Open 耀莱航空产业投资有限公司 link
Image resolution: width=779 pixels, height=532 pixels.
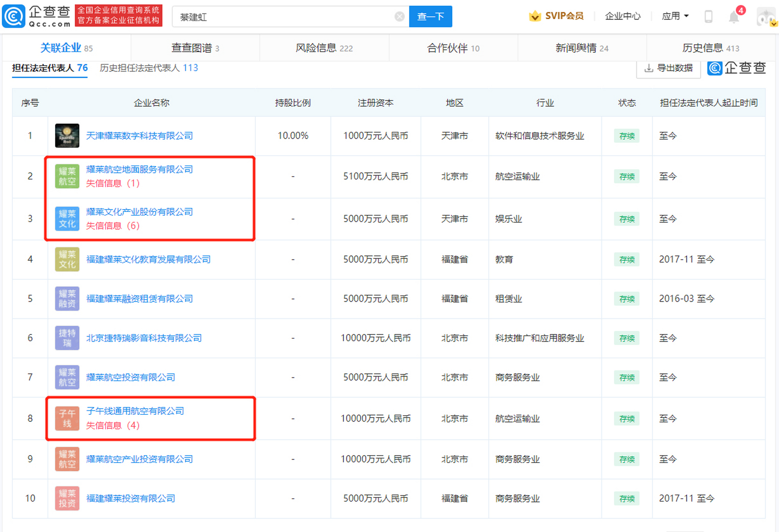pyautogui.click(x=139, y=459)
